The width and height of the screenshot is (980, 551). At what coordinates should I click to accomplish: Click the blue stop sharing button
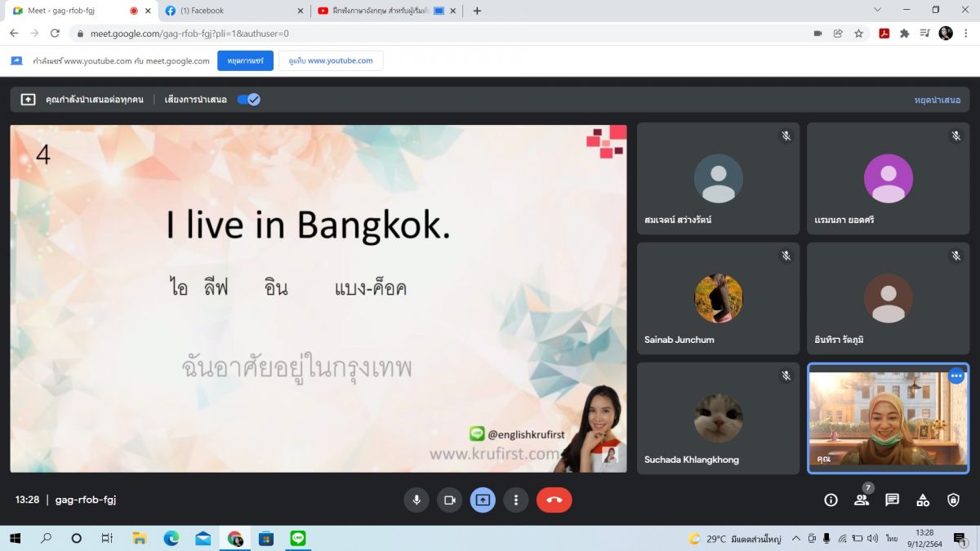pos(245,61)
